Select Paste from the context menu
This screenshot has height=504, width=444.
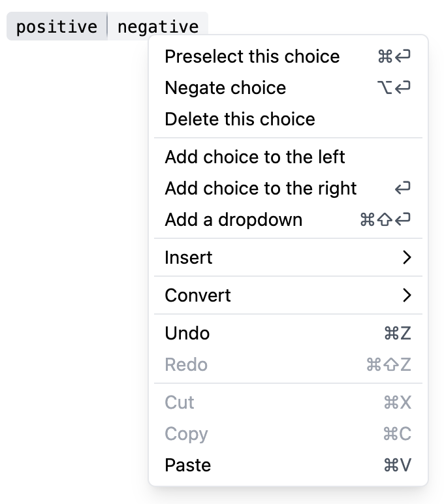coord(188,465)
